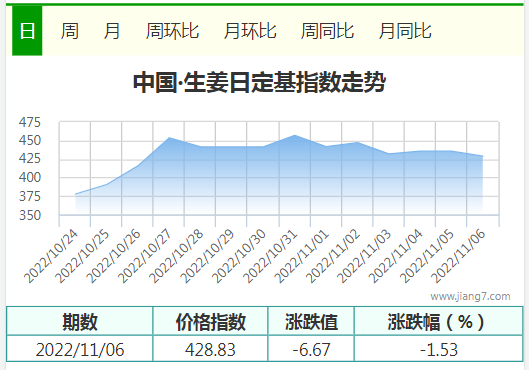Click table cell 2022/11/06
The height and width of the screenshot is (370, 529).
pos(80,349)
